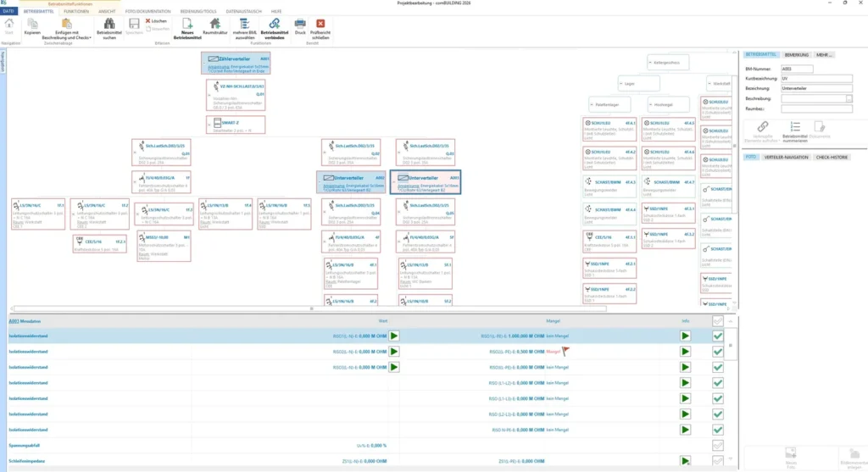Click Einfügen mit Beschreibung und Checks icon

tap(66, 24)
